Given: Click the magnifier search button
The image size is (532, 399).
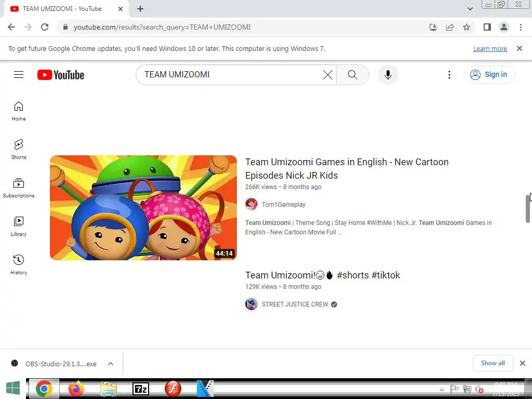Looking at the screenshot, I should pos(353,75).
